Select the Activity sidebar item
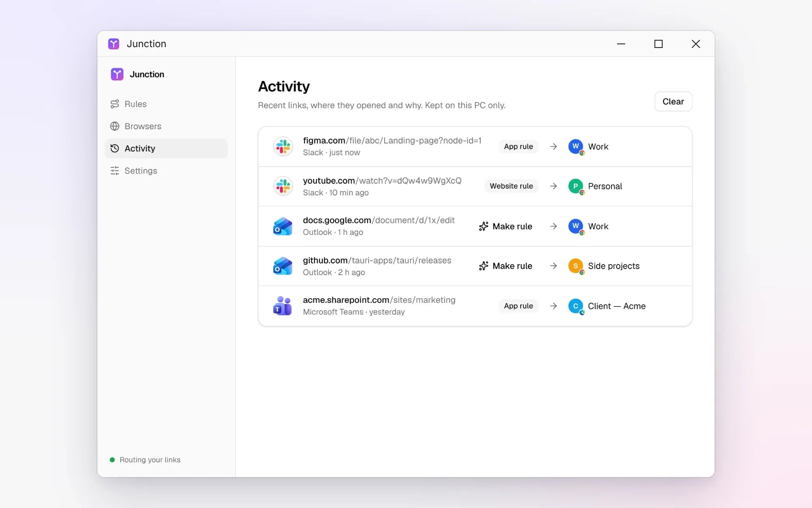 (x=166, y=148)
